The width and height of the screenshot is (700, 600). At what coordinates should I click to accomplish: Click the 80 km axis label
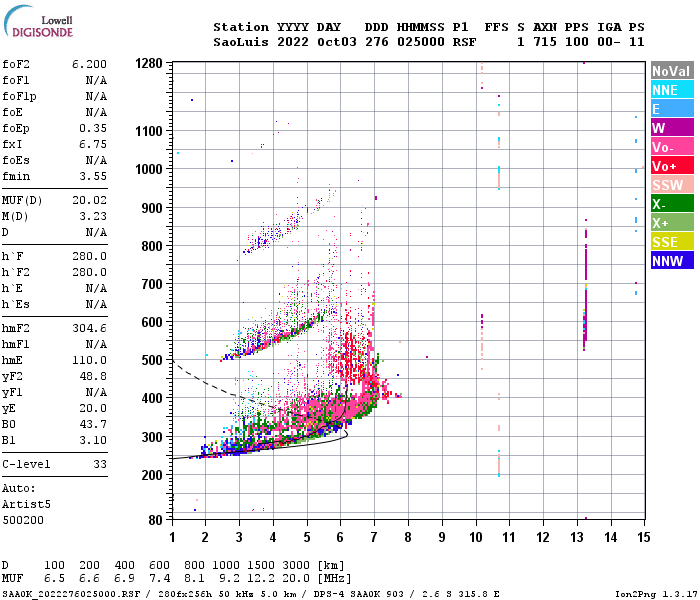coord(155,521)
